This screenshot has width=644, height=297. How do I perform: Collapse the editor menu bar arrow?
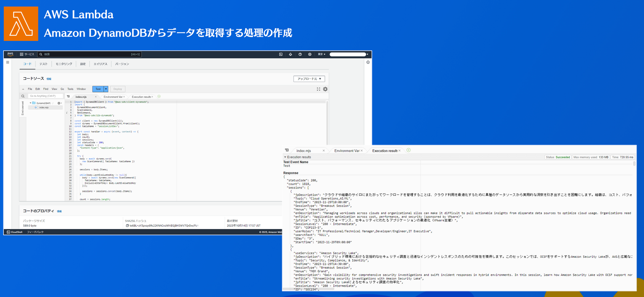coord(23,89)
